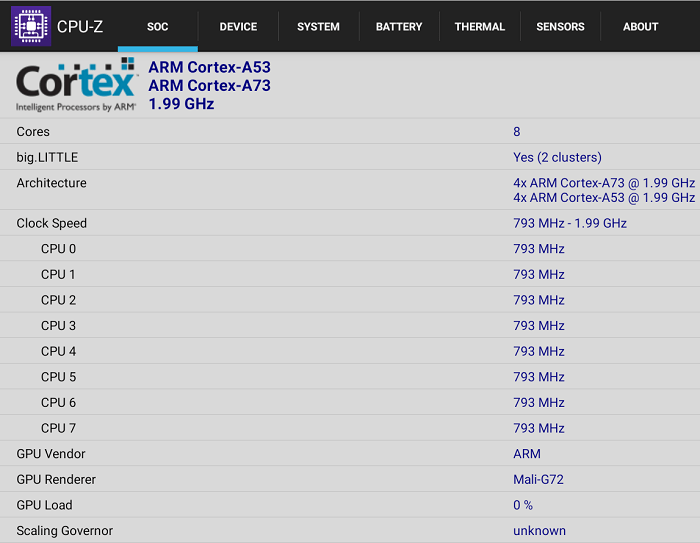Click the 793 MHz value for CPU 7
Screen dimensions: 700x543
tap(539, 428)
